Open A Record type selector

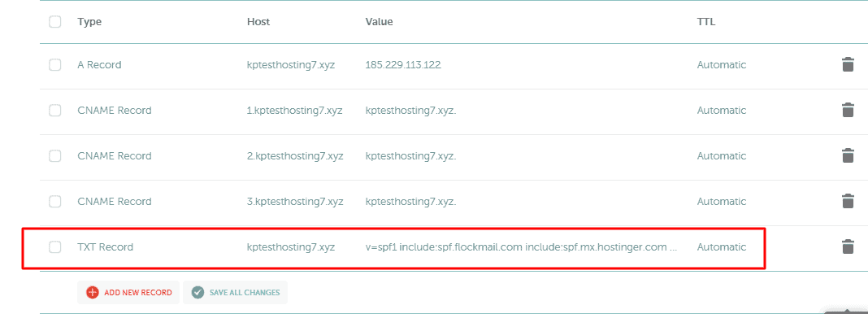tap(99, 65)
